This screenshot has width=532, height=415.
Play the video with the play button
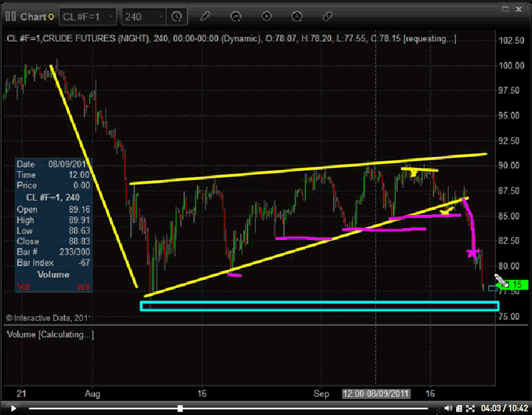(13, 408)
